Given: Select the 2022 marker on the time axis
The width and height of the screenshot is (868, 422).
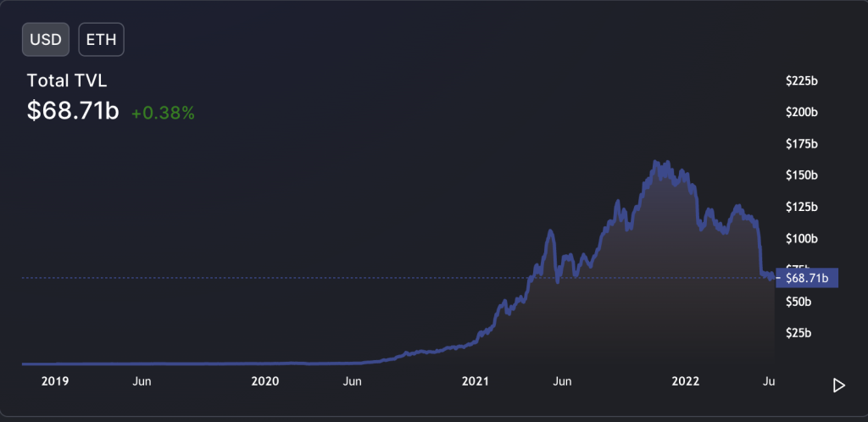Looking at the screenshot, I should tap(686, 382).
